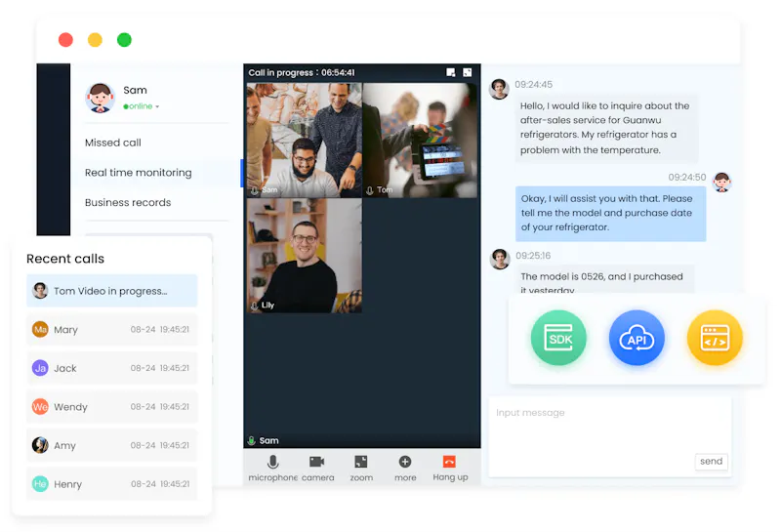Image resolution: width=781 pixels, height=532 pixels.
Task: Click customer avatar at 09:25:16 message
Action: click(x=500, y=259)
